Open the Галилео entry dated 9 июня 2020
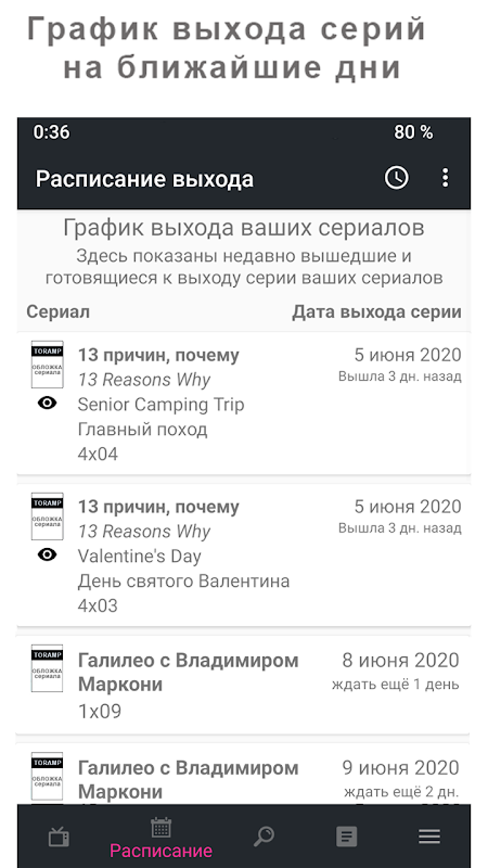The image size is (488, 868). (x=188, y=779)
